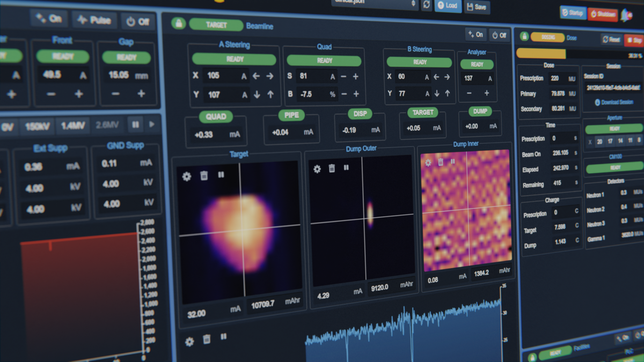The image size is (644, 362).
Task: Open Dump Outer view settings gear
Action: click(317, 169)
